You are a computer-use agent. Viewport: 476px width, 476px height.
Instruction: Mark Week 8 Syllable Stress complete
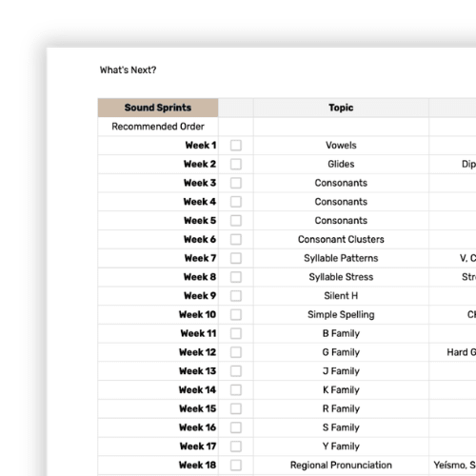[236, 277]
